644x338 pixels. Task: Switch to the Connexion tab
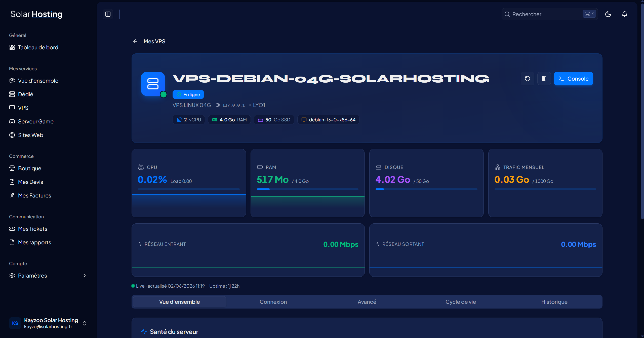click(x=273, y=302)
